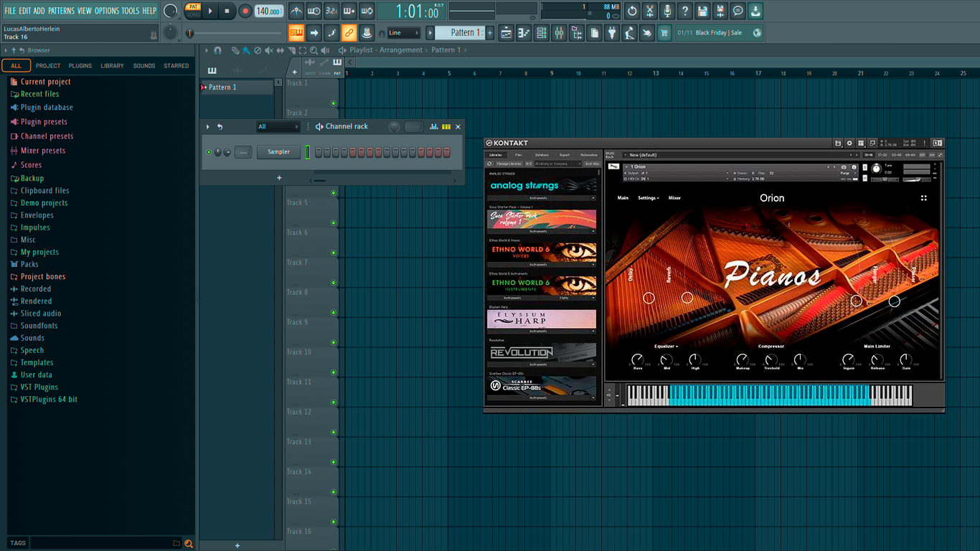Expand the playlist options arrow
980x551 pixels.
207,50
